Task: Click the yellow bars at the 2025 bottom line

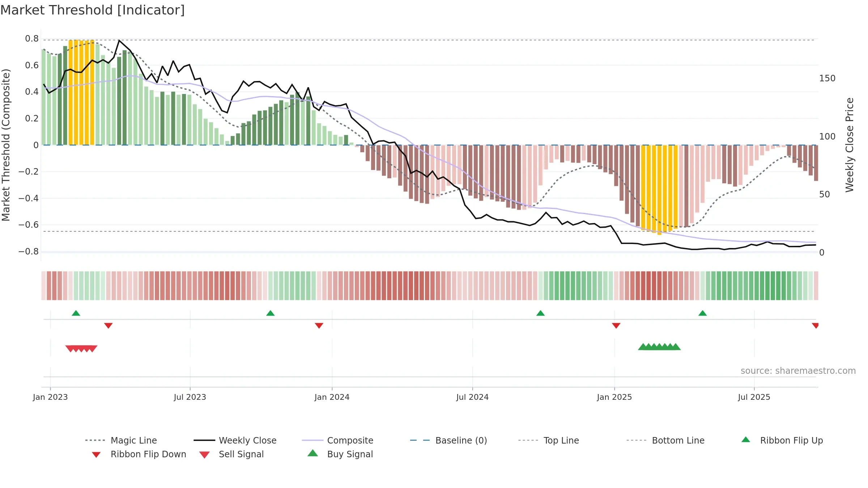Action: 659,190
